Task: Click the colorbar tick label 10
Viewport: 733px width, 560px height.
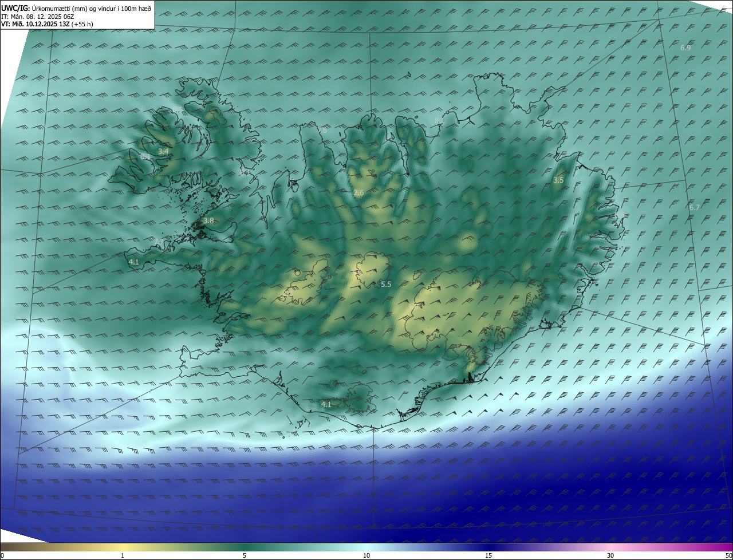Action: tap(366, 555)
